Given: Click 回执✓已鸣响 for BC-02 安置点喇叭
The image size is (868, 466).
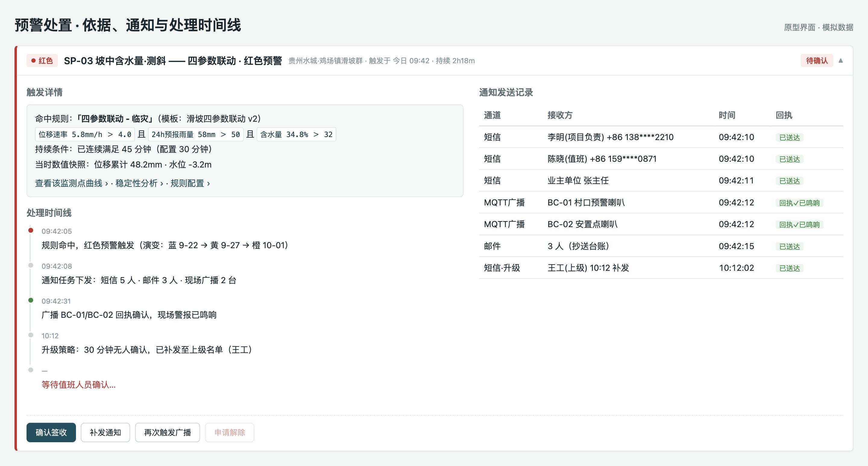Looking at the screenshot, I should 799,225.
